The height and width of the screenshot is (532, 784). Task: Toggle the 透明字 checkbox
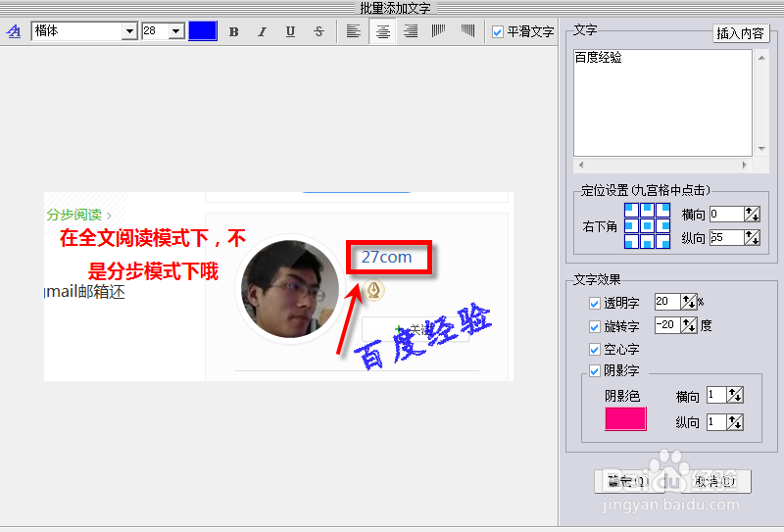tap(595, 304)
